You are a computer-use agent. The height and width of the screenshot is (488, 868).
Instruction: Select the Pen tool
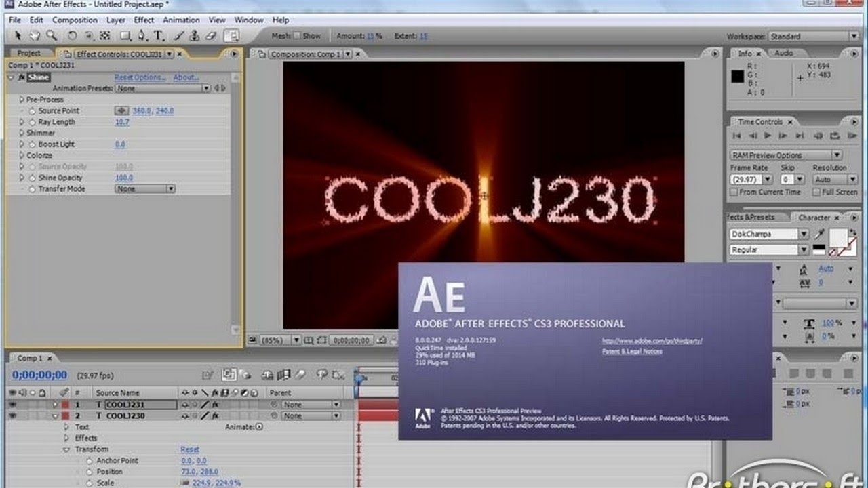142,36
